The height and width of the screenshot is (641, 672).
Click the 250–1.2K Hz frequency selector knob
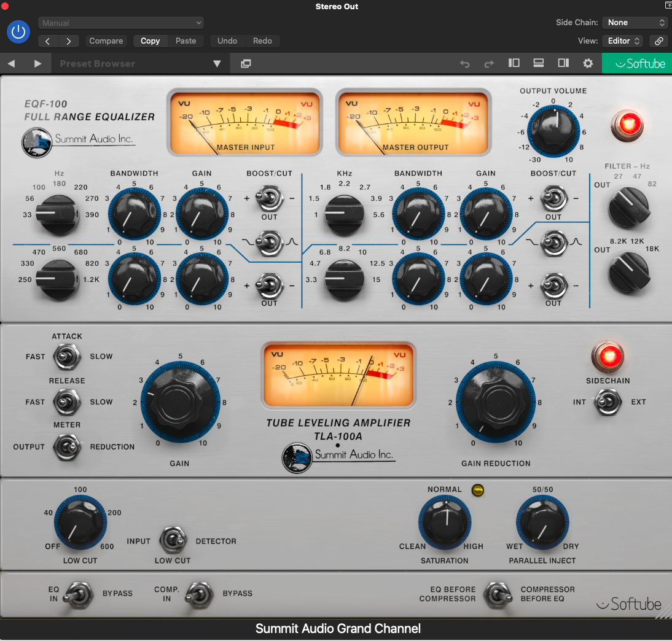tap(58, 279)
